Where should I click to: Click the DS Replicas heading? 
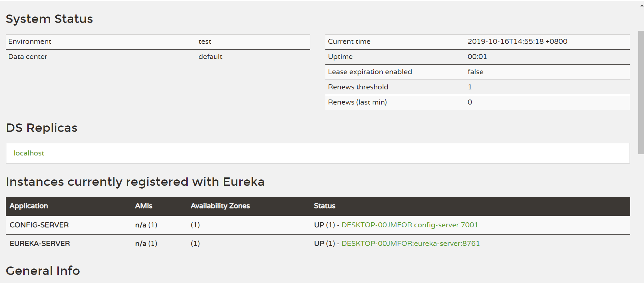tap(42, 128)
